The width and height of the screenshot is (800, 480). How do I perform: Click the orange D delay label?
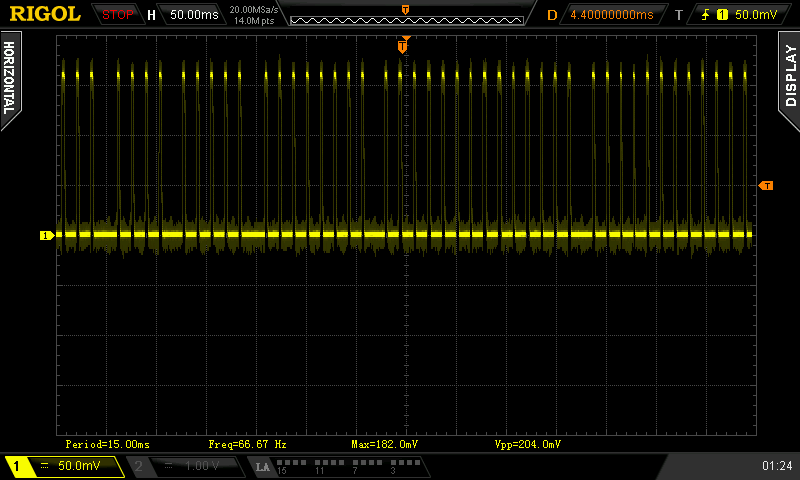pos(552,15)
